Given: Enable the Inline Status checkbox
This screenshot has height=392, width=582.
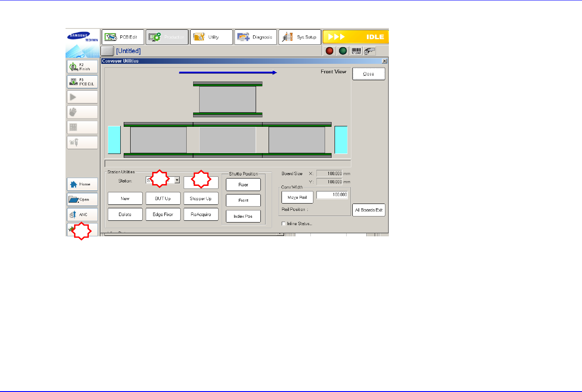Looking at the screenshot, I should pos(283,223).
